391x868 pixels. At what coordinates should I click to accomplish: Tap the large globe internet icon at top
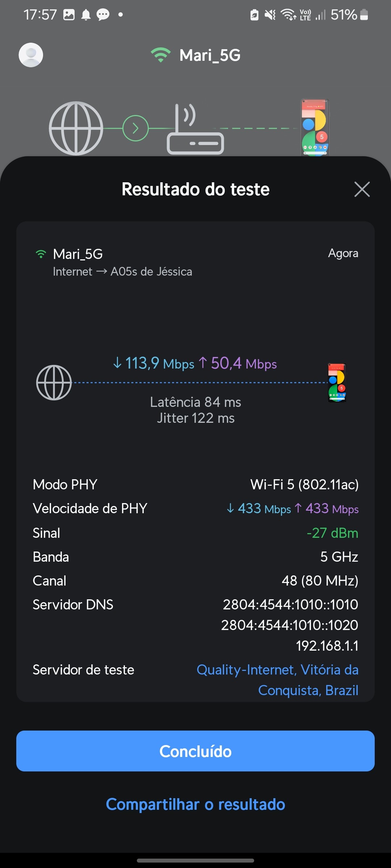pyautogui.click(x=76, y=128)
